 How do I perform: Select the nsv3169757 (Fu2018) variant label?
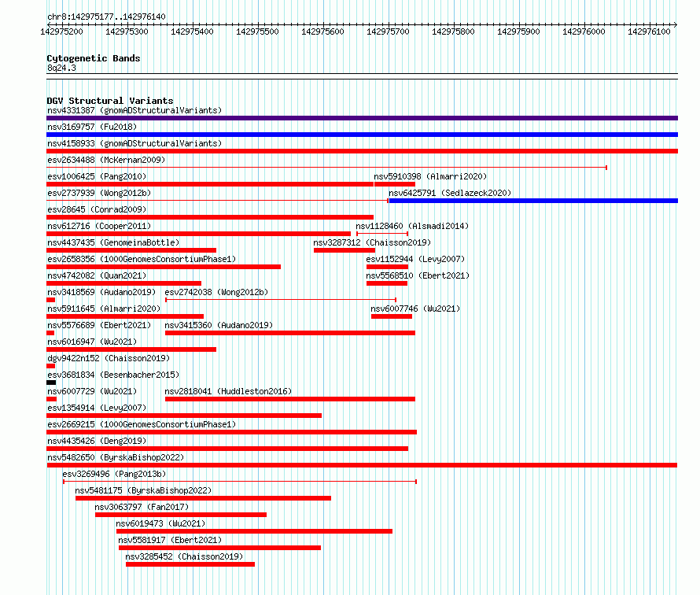92,127
